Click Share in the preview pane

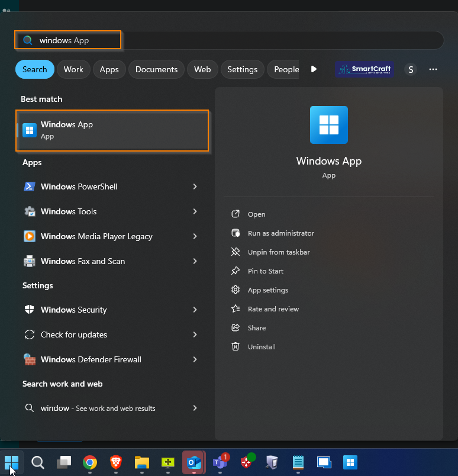pyautogui.click(x=249, y=328)
